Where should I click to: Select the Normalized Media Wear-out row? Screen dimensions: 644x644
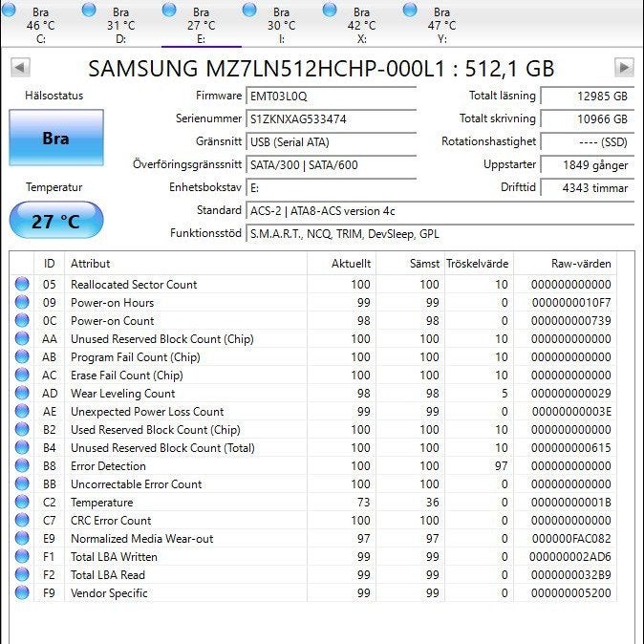pos(313,539)
